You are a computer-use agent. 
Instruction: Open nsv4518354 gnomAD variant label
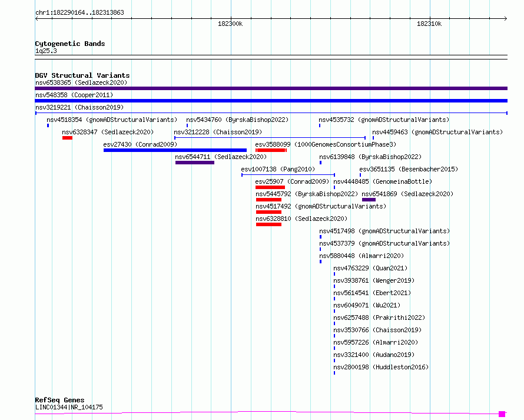(x=112, y=120)
